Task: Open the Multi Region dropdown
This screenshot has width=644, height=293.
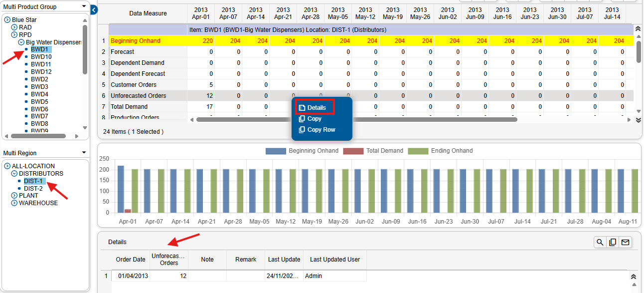Action: (x=84, y=153)
